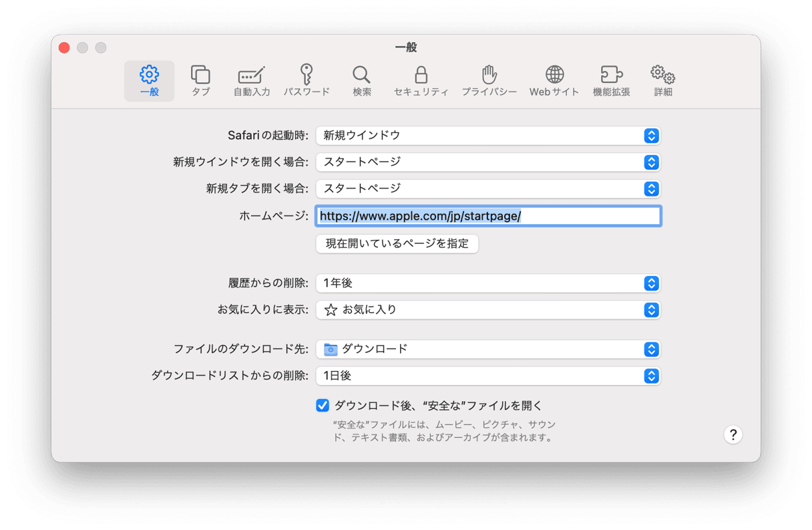
Task: Open the 一般 (General) gear tab
Action: tap(150, 81)
